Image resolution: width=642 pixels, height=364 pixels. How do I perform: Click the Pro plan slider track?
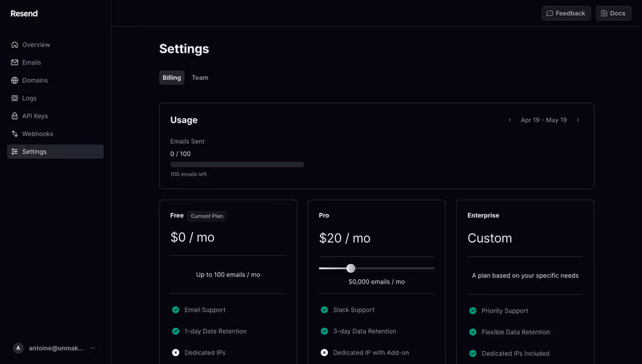[x=376, y=268]
